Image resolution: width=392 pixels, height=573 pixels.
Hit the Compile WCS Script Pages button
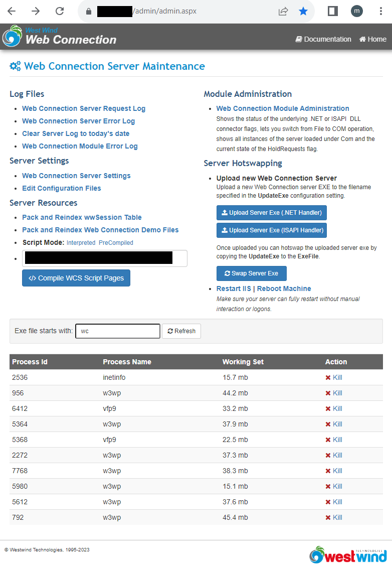pyautogui.click(x=76, y=278)
